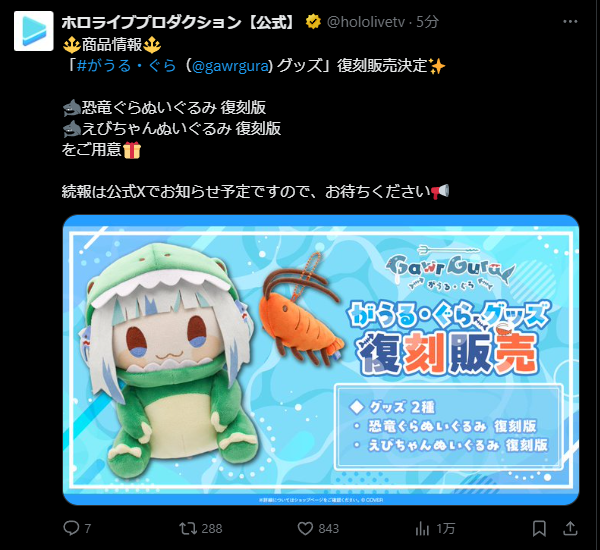Open the #がうる・ぐら hashtag link
Screen dimensions: 600x550
pos(126,66)
